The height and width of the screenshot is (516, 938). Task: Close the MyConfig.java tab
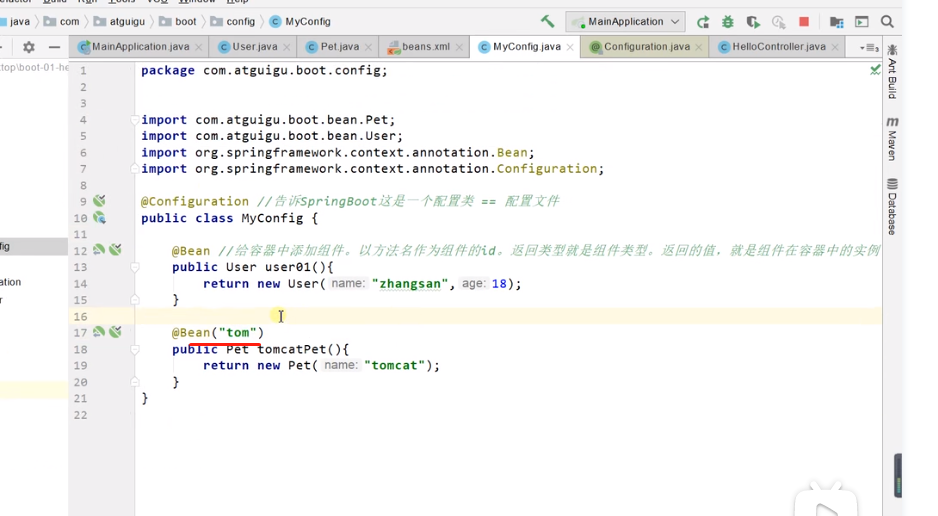point(570,47)
